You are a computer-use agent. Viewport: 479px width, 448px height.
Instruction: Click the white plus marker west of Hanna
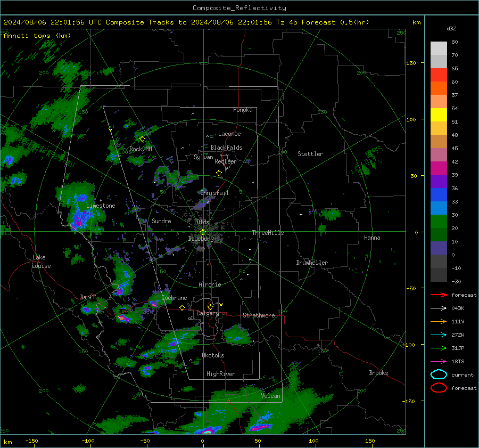tap(301, 214)
